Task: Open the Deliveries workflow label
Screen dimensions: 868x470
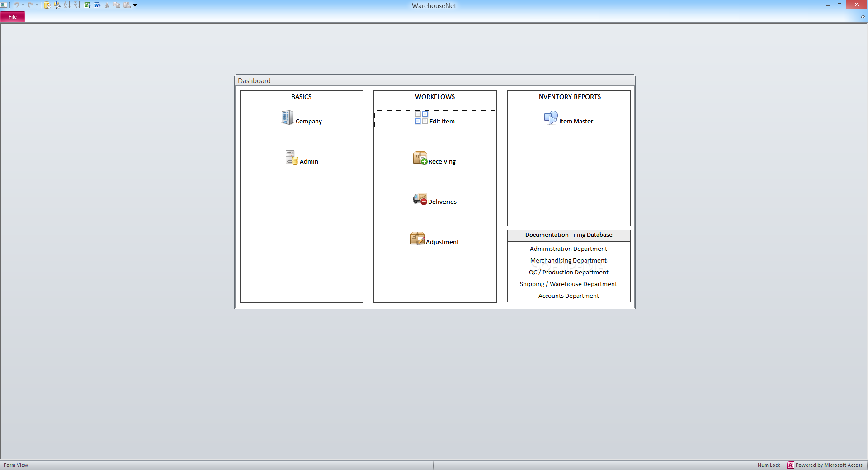Action: (442, 202)
